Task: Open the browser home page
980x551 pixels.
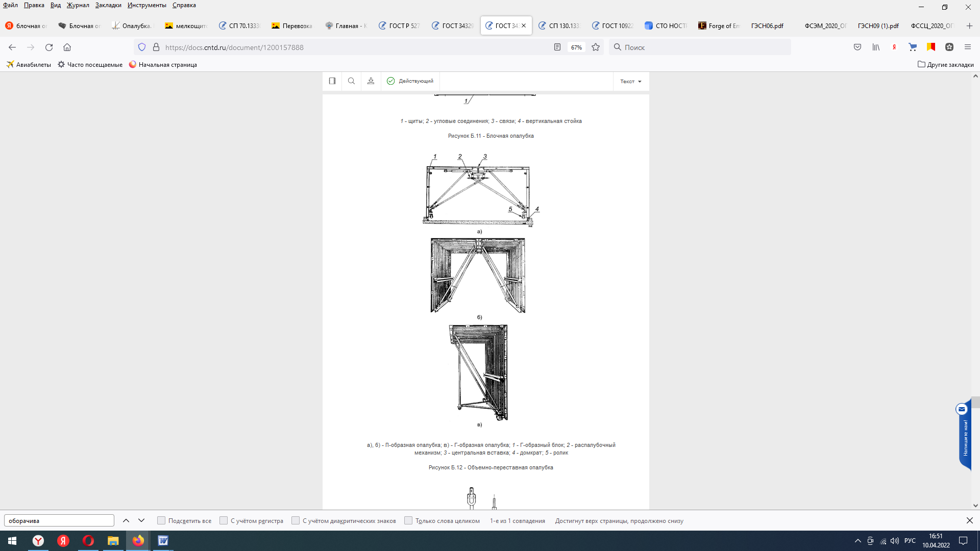Action: click(x=67, y=47)
